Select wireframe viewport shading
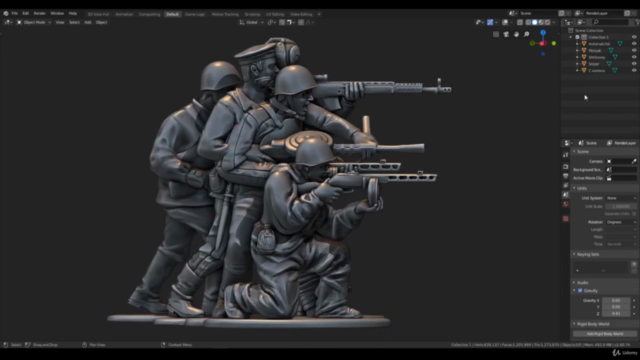This screenshot has width=640, height=360. (528, 22)
